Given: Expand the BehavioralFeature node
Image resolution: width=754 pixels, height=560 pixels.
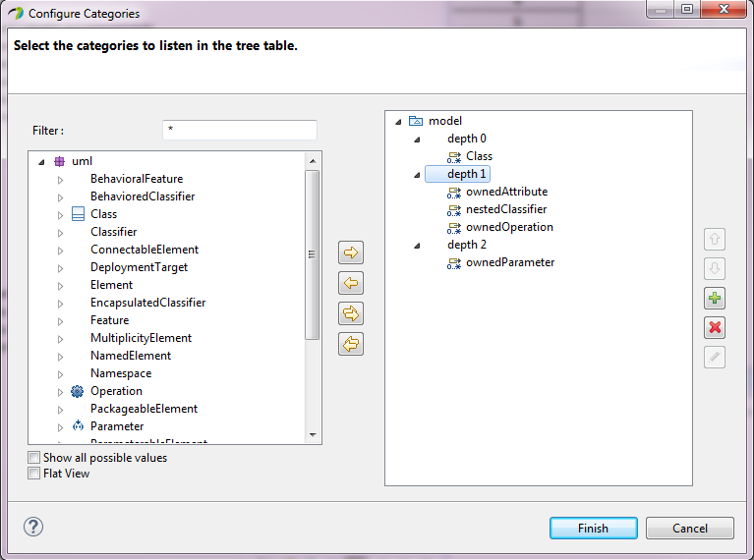Looking at the screenshot, I should (x=60, y=180).
